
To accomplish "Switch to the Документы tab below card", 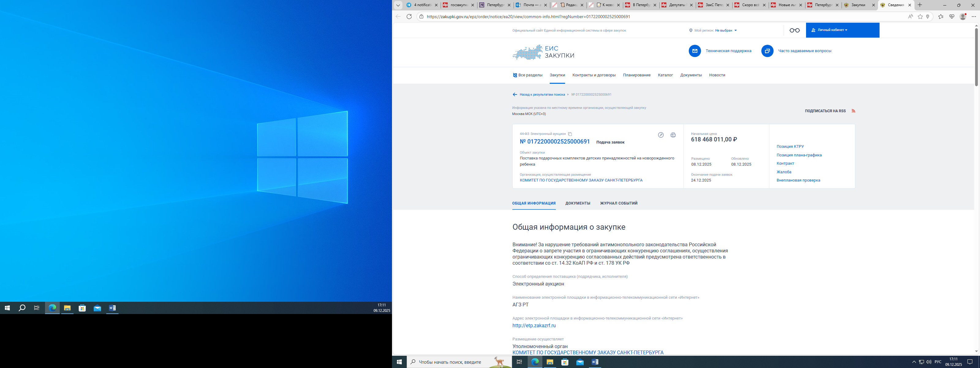I will [x=578, y=203].
